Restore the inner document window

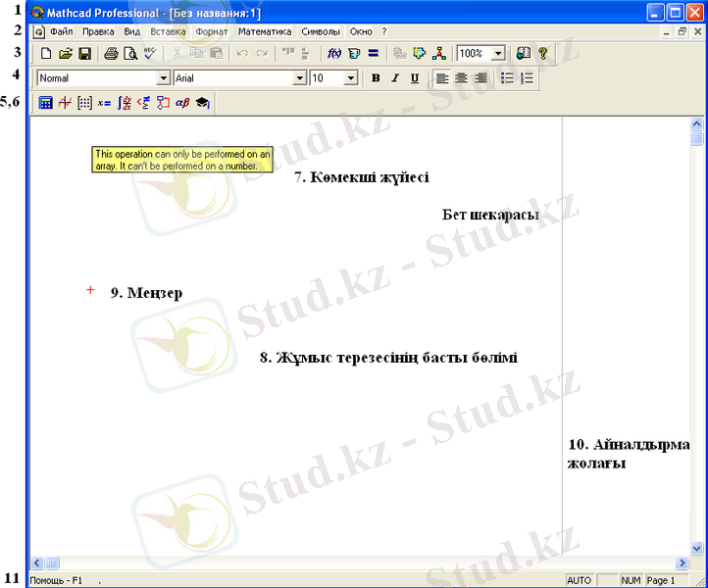pos(682,31)
